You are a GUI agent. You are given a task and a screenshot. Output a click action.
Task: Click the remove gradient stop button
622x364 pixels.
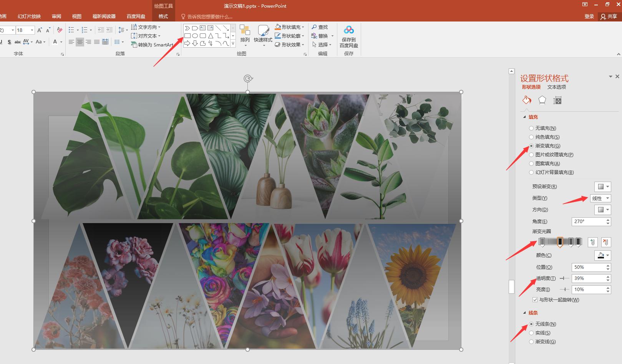tap(606, 242)
